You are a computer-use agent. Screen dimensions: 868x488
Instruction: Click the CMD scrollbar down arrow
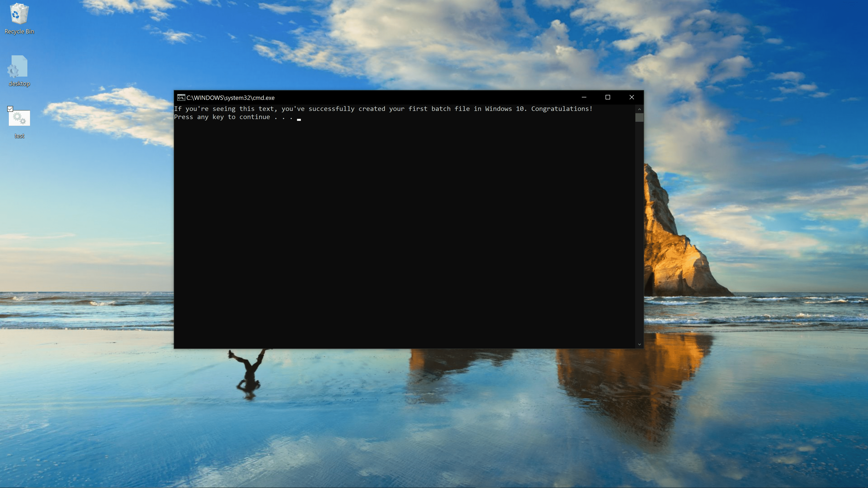(x=639, y=344)
